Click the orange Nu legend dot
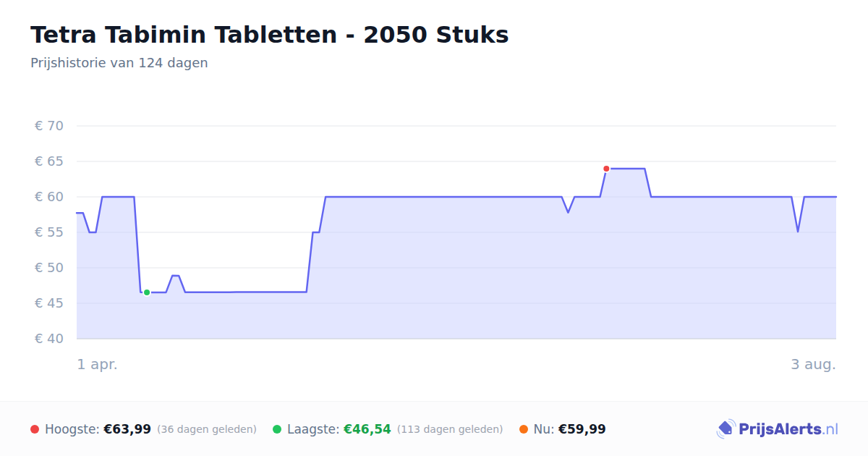The width and height of the screenshot is (868, 456). [x=524, y=429]
